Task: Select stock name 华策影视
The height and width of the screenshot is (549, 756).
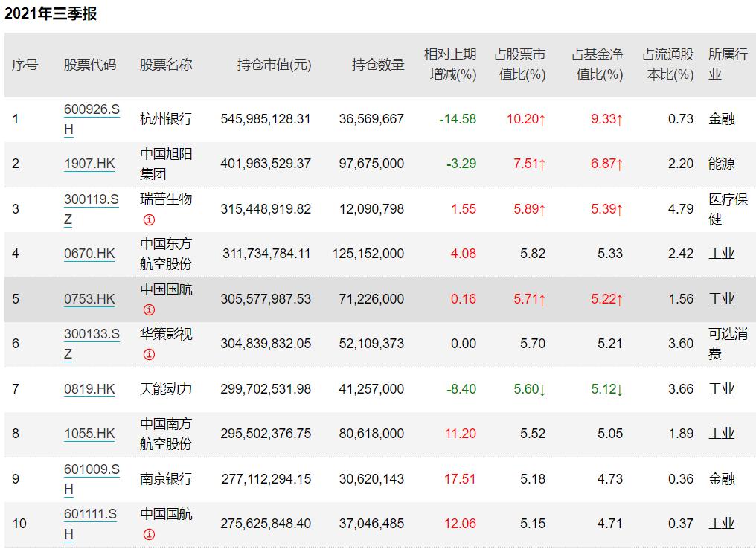Action: [x=166, y=333]
